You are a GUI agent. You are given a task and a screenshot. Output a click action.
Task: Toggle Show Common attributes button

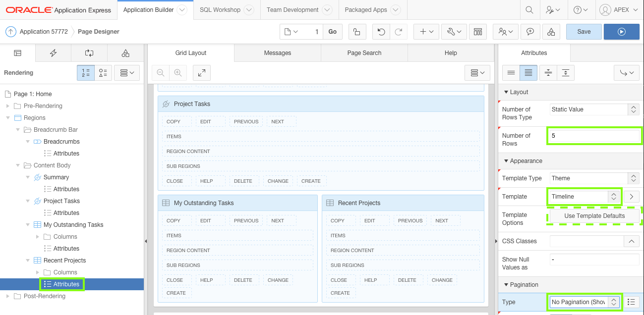pos(511,73)
